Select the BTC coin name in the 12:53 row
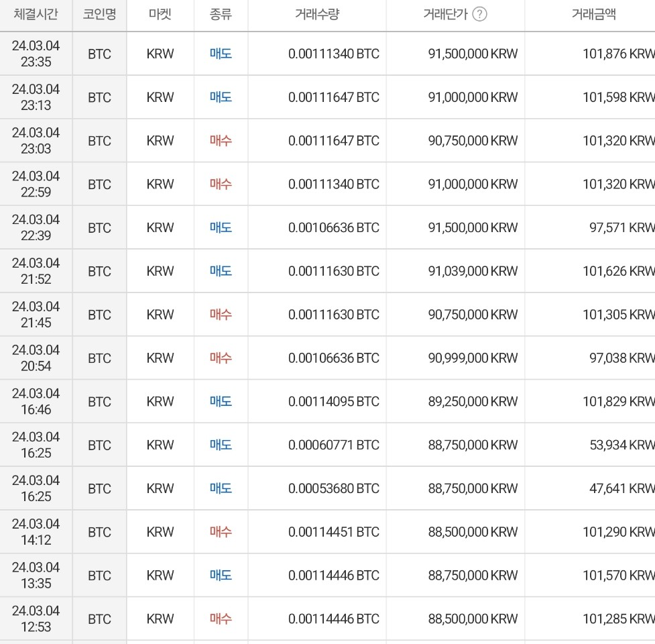 pos(99,619)
